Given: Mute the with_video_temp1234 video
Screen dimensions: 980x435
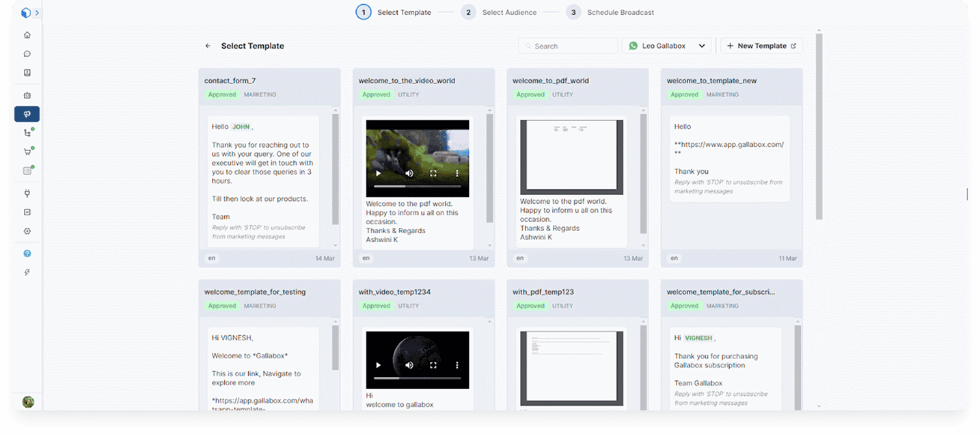Looking at the screenshot, I should click(x=409, y=365).
